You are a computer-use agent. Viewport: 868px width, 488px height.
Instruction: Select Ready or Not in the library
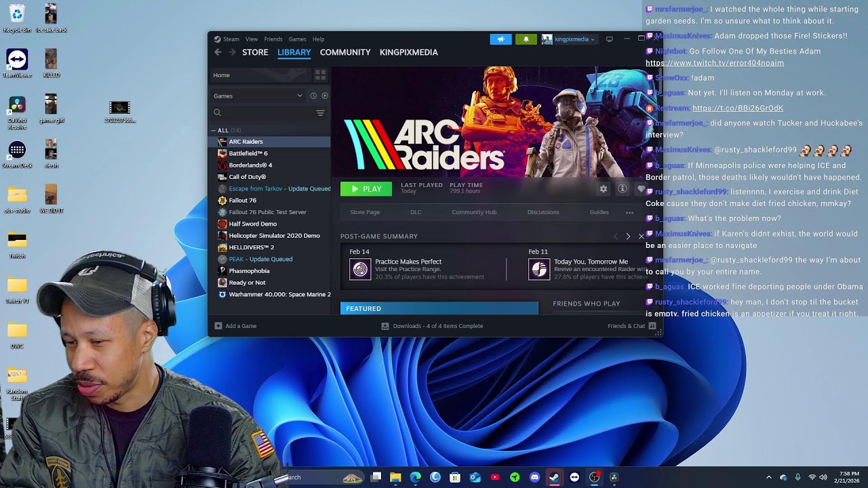point(269,283)
